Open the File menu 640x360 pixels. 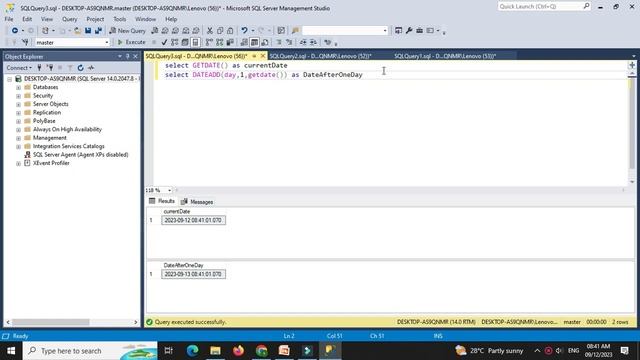click(9, 19)
